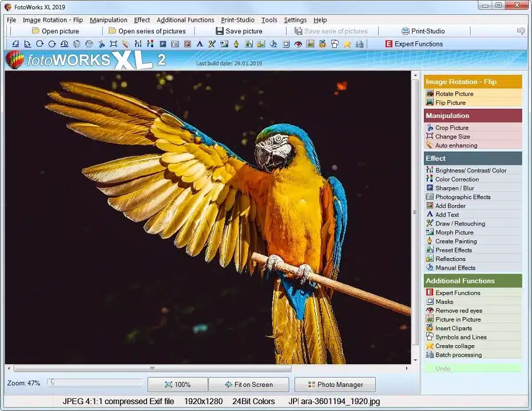Click the scroll-right arrow below the image

[x=407, y=368]
